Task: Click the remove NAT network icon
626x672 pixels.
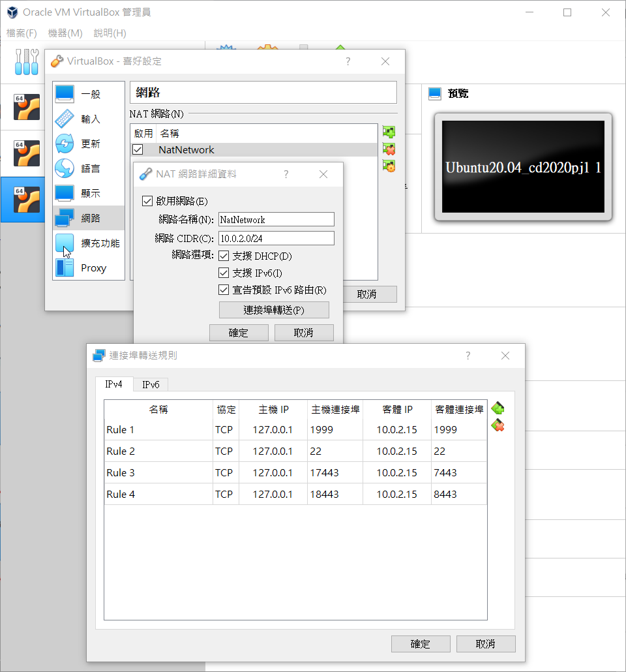Action: (389, 149)
